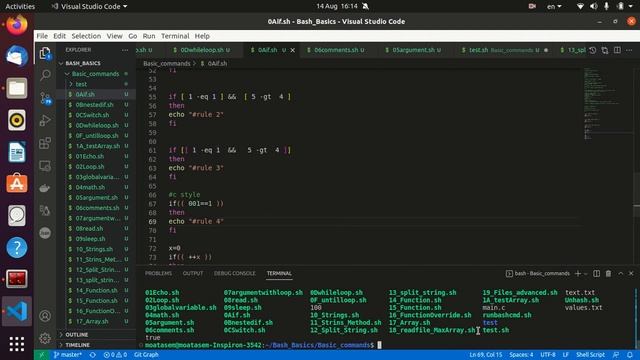Open the Visual Studio Code app menu dropdown

(89, 6)
